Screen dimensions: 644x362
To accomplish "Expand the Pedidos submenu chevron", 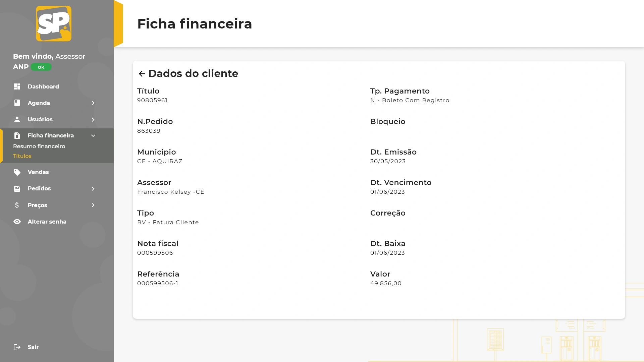I will (x=93, y=189).
